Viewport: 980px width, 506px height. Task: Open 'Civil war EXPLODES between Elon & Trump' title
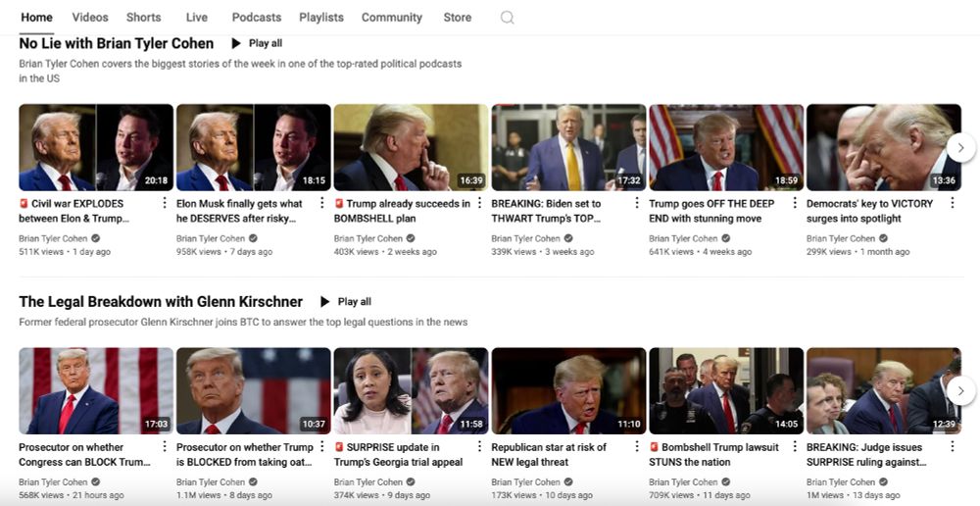coord(75,211)
